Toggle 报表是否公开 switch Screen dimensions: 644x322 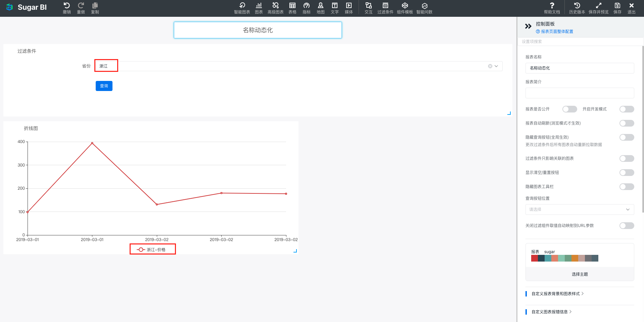[x=570, y=109]
